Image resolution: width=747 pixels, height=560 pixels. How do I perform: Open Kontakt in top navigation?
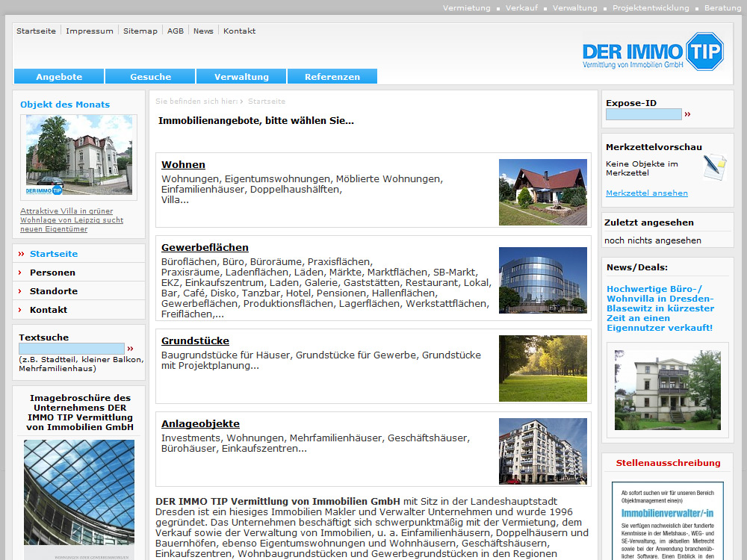[240, 31]
